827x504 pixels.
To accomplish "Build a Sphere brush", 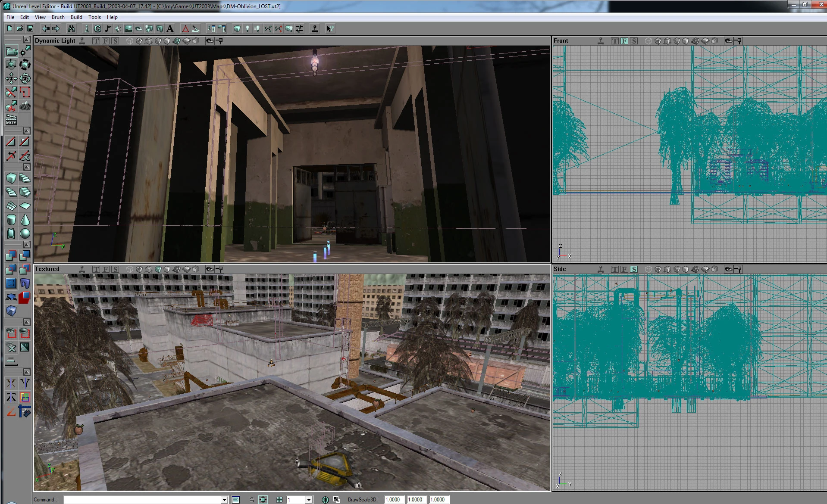I will coord(25,233).
